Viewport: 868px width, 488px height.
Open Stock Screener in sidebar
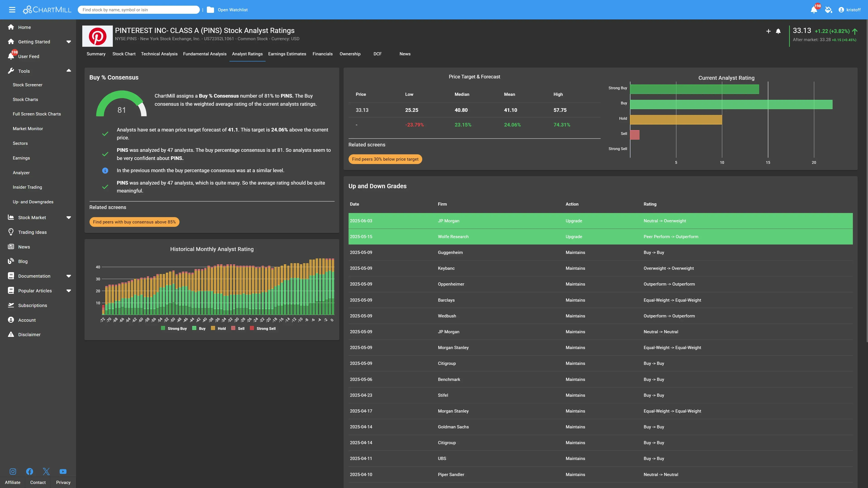click(28, 85)
